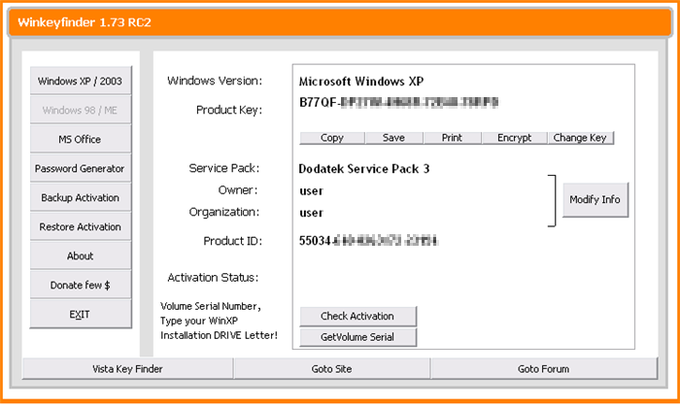Image resolution: width=680 pixels, height=408 pixels.
Task: Click the Product ID: label
Action: pyautogui.click(x=232, y=241)
